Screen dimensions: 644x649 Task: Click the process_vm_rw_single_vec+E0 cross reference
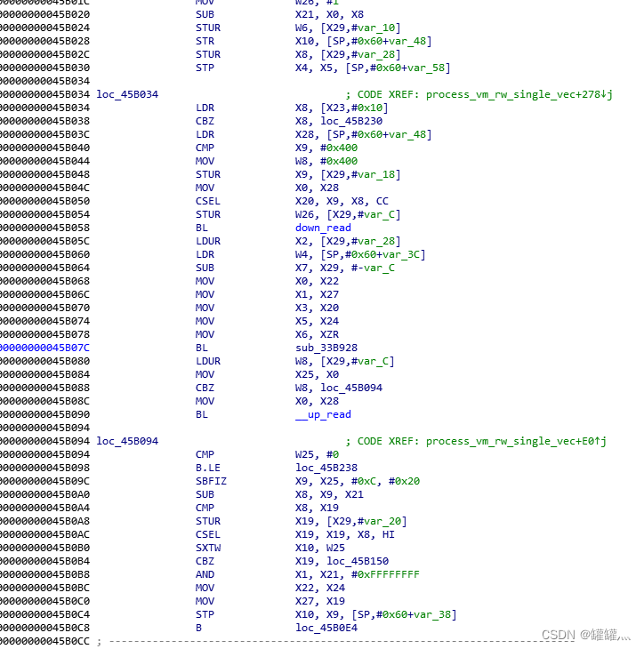[x=516, y=441]
